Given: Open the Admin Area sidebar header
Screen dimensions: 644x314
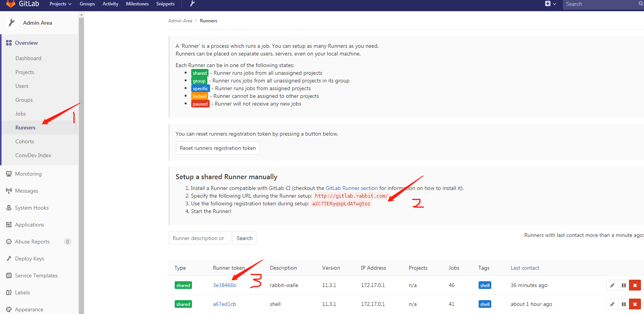Looking at the screenshot, I should pyautogui.click(x=37, y=23).
